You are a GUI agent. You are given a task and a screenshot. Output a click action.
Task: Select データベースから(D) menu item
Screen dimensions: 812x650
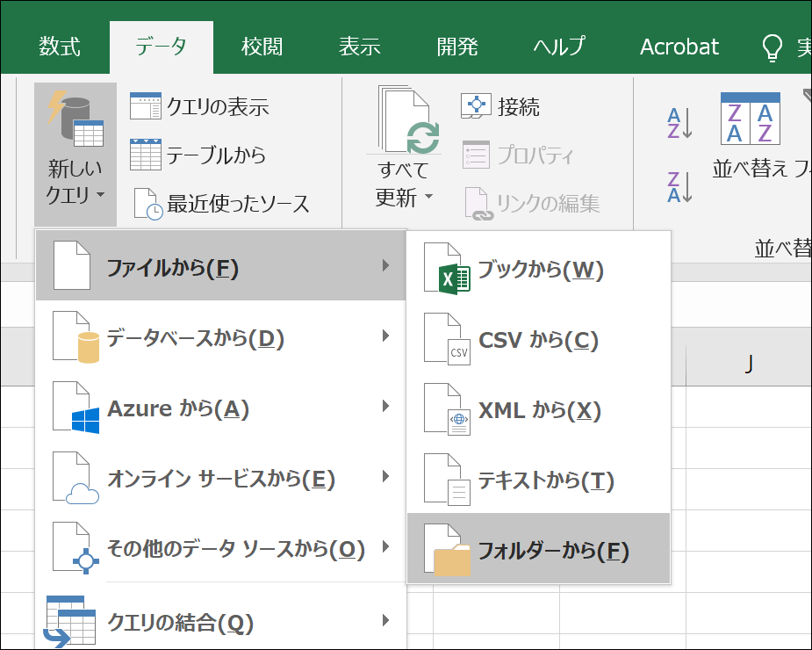[x=221, y=336]
